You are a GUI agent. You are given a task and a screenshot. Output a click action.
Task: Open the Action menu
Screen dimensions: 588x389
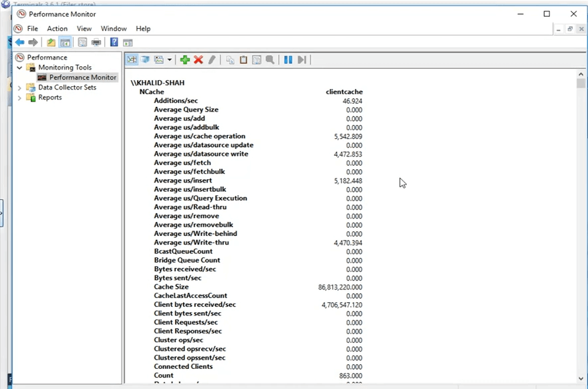(x=57, y=29)
